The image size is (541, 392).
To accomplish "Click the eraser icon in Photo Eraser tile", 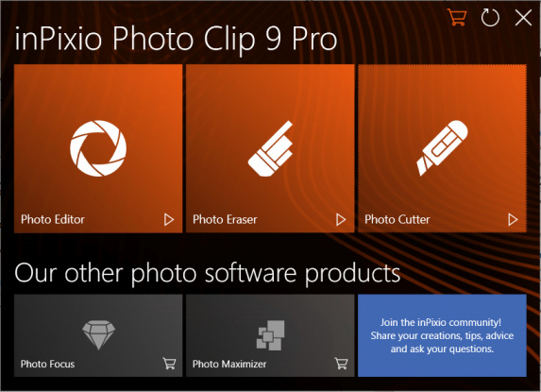I will [x=270, y=148].
